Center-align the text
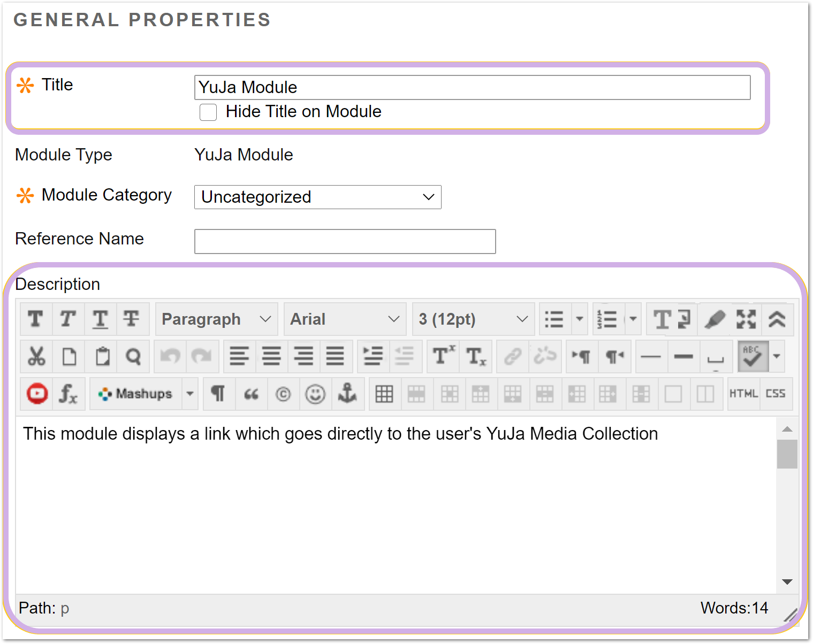 [271, 356]
